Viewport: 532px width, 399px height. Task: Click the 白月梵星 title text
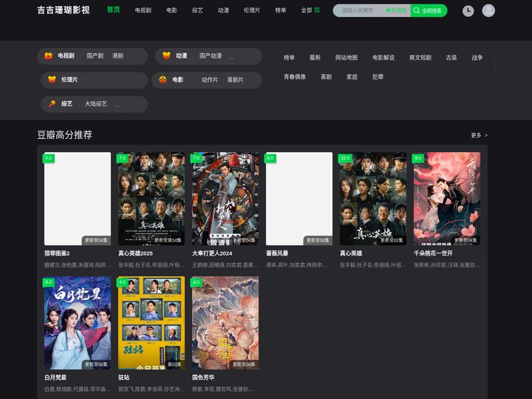click(55, 378)
